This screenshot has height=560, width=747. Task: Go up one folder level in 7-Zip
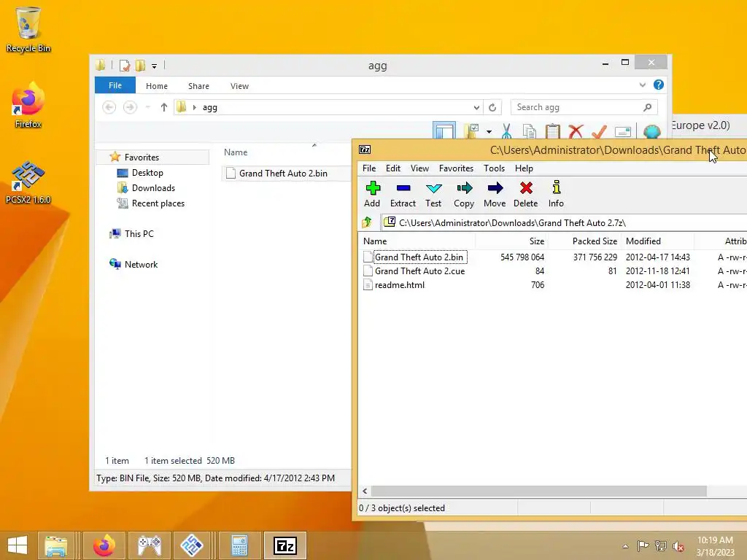click(x=367, y=222)
